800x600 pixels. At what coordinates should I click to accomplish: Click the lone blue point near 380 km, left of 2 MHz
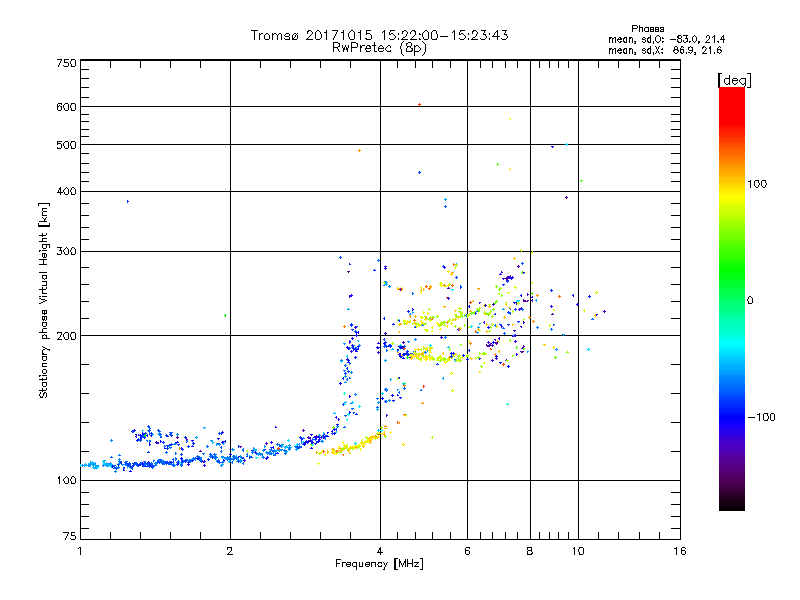[128, 202]
